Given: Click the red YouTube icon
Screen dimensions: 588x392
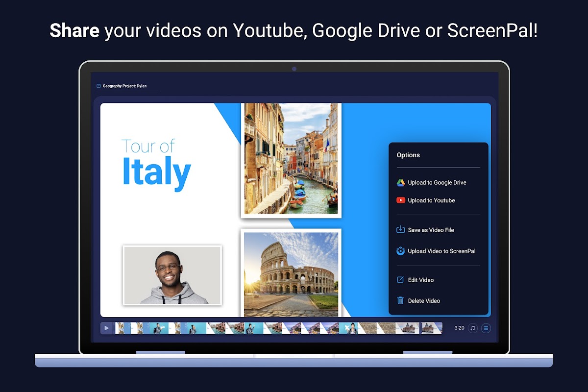Looking at the screenshot, I should pos(400,200).
